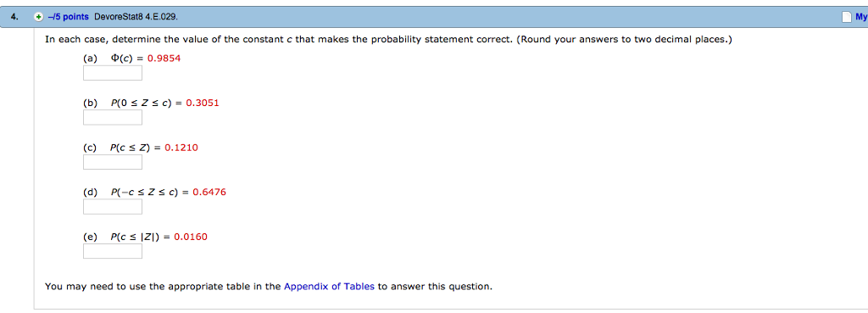Image resolution: width=868 pixels, height=313 pixels.
Task: Click the red value 0.1210
Action: (181, 148)
